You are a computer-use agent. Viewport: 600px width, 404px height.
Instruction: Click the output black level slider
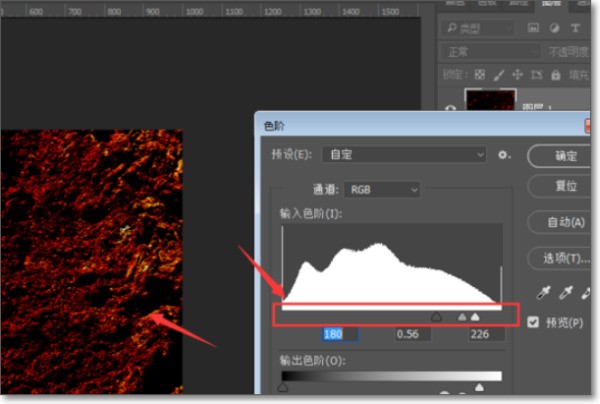click(x=283, y=387)
